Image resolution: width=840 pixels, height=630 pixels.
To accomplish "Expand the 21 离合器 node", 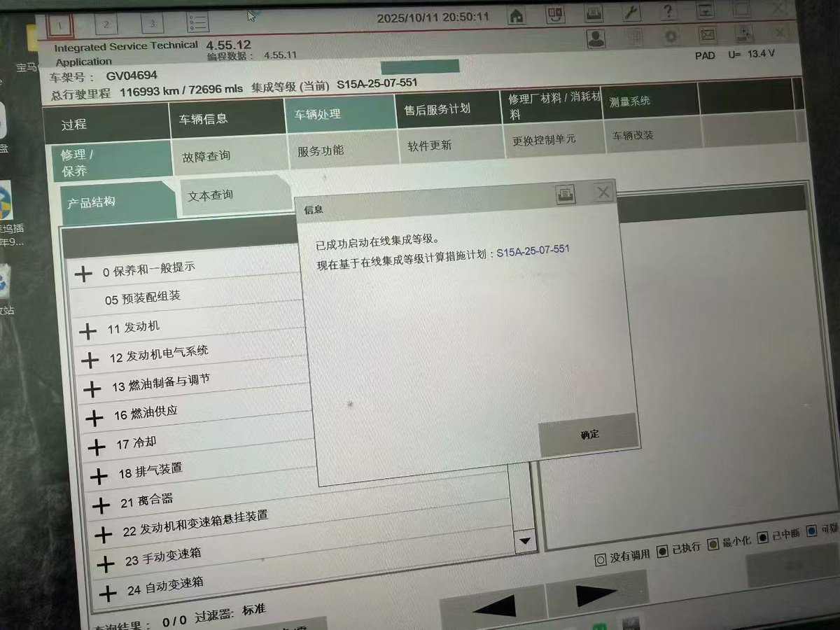I will click(101, 505).
